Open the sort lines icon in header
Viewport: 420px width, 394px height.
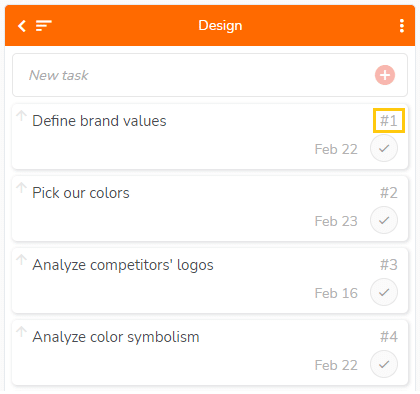click(x=44, y=26)
